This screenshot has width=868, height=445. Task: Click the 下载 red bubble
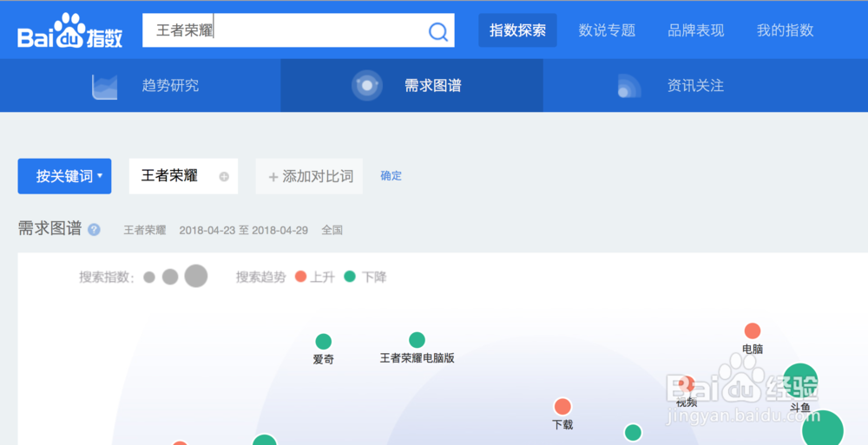(x=562, y=406)
